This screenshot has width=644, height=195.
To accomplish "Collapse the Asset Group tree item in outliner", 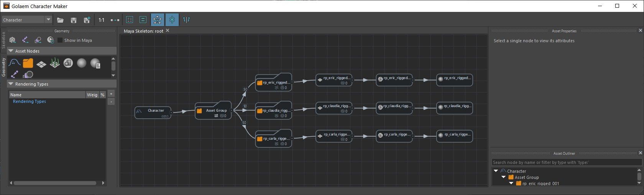I will pyautogui.click(x=503, y=177).
